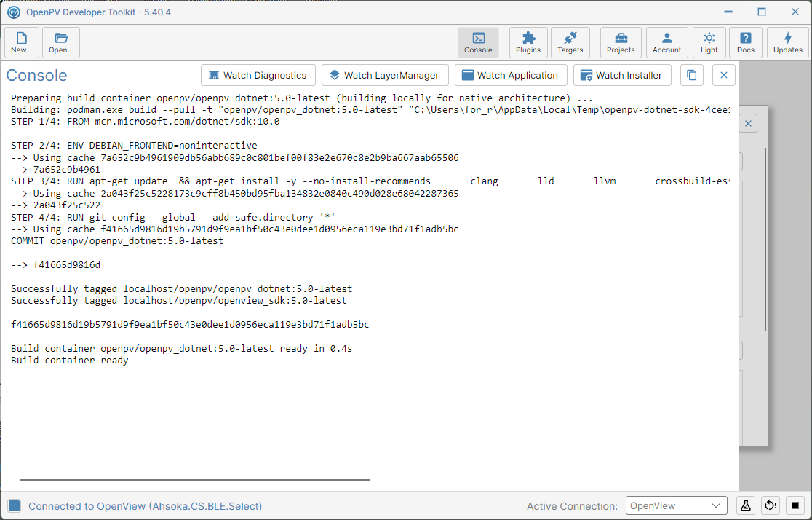Close the dialog behind the console
This screenshot has height=520, width=812.
(x=748, y=123)
